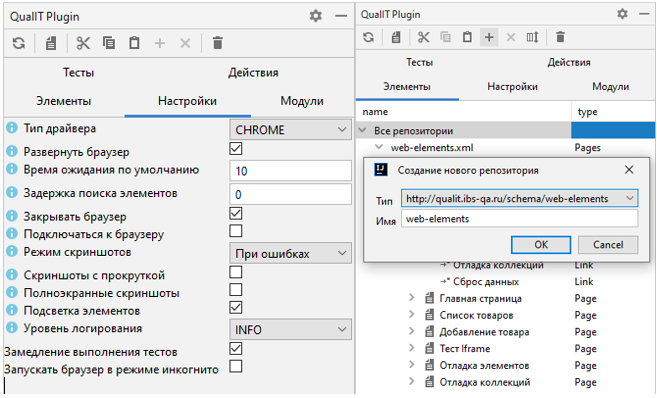
Task: Switch to Настройки tab in right panel
Action: 512,87
